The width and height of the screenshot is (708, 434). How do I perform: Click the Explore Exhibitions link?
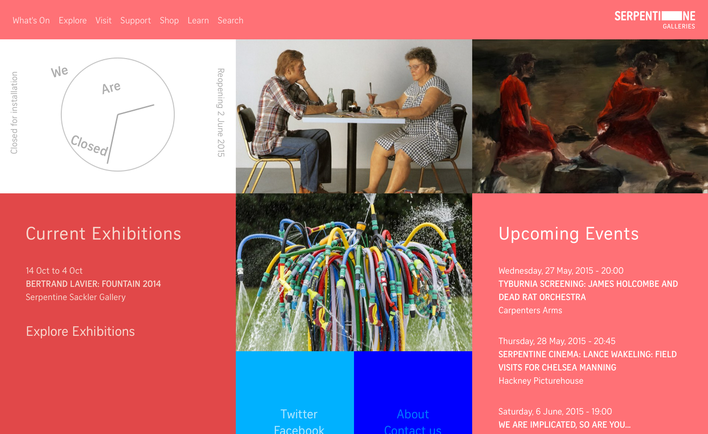(80, 331)
